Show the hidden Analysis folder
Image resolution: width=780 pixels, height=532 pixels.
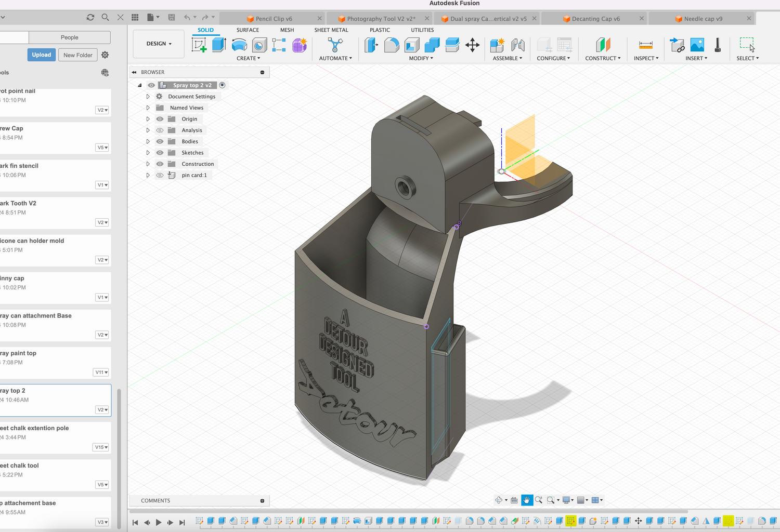160,130
